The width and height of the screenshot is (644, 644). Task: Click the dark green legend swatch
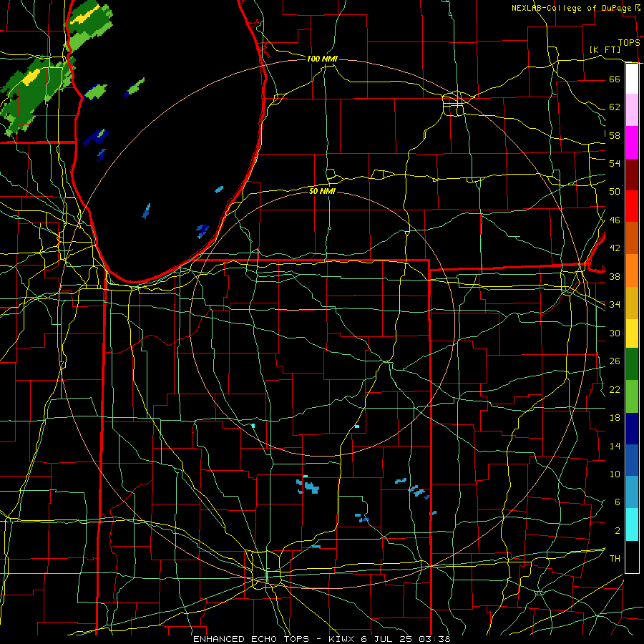(632, 364)
